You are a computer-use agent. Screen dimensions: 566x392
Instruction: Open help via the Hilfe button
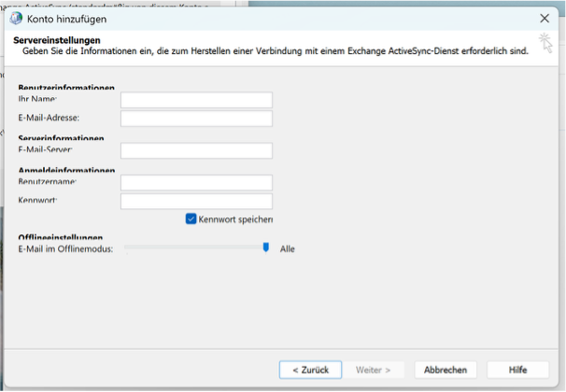pos(517,370)
